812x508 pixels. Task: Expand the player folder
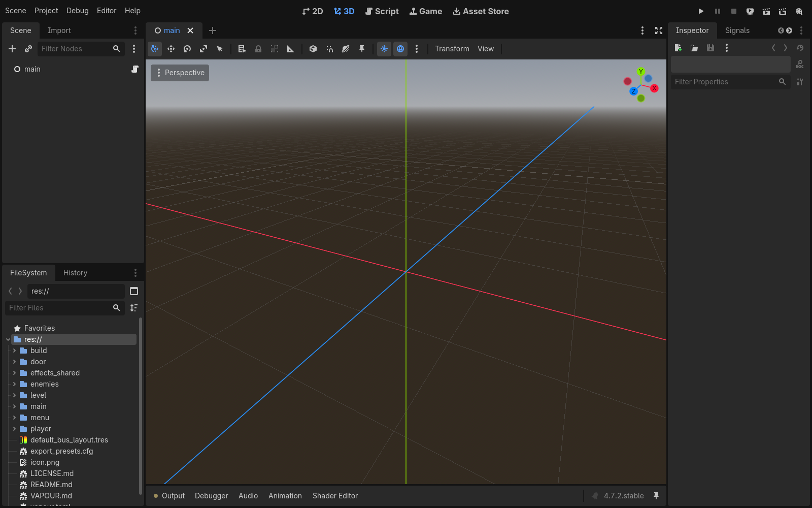(x=14, y=429)
